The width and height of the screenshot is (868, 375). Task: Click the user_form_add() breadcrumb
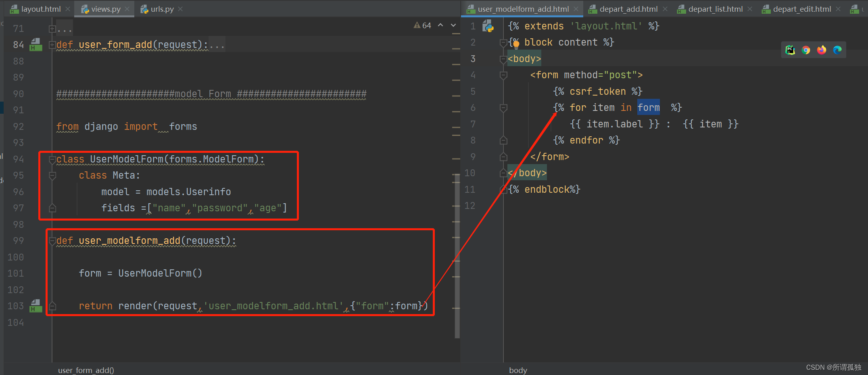[86, 370]
